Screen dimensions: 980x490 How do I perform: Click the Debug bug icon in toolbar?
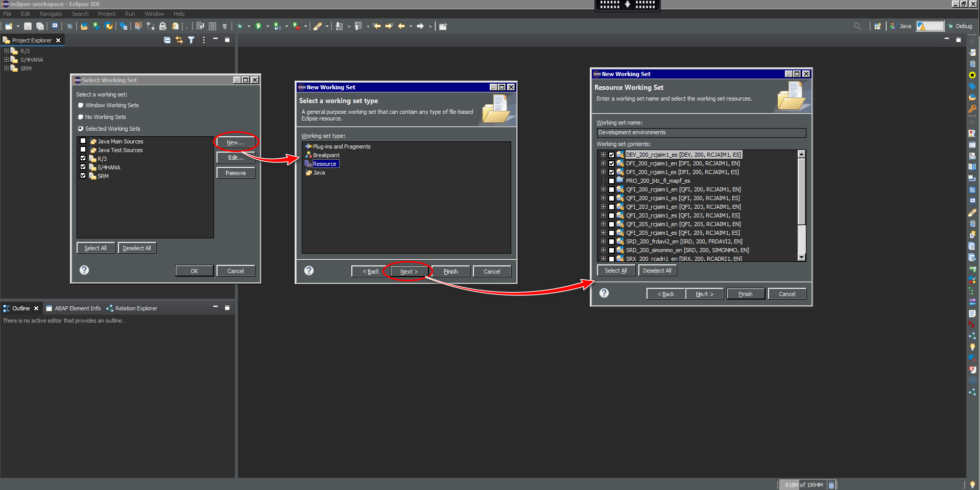coord(239,26)
